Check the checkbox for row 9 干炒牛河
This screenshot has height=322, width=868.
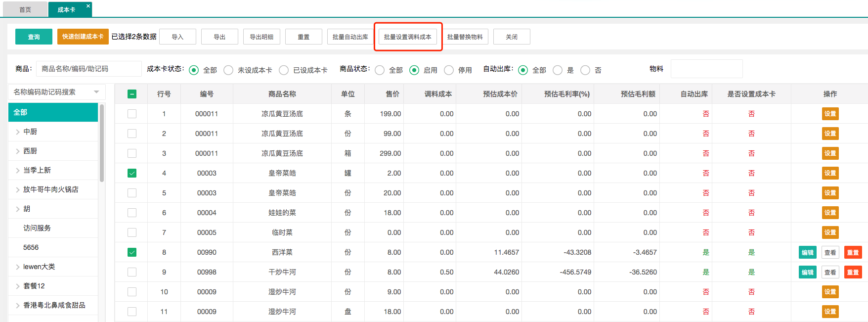pos(132,272)
